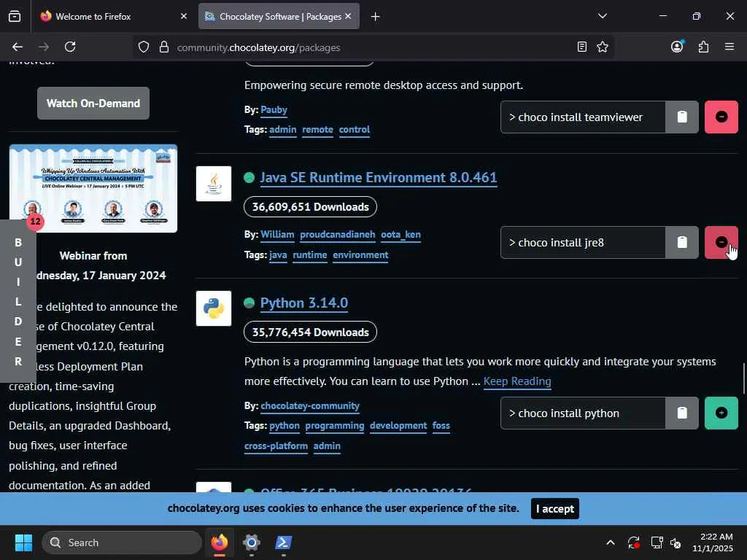Open chocolatey-community maintainer profile
Screen dimensions: 747x560
click(310, 405)
